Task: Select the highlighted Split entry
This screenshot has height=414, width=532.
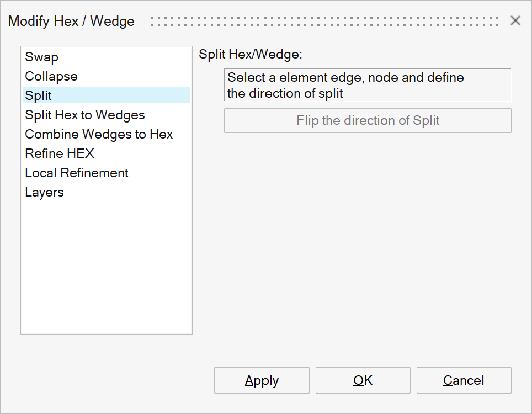Action: [39, 95]
